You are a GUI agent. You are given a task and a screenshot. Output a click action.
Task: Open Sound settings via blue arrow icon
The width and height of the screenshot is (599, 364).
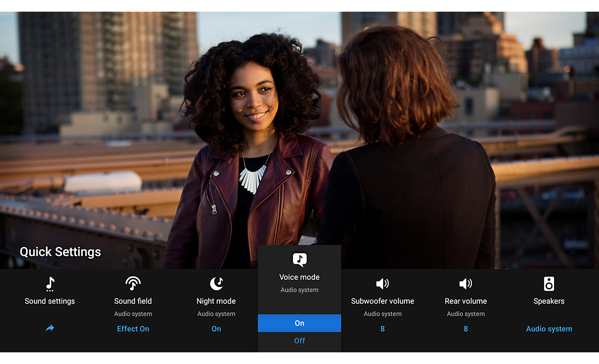(x=50, y=328)
